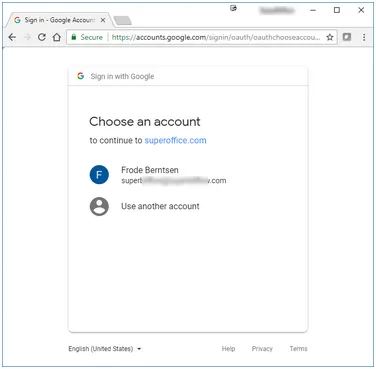
Task: Click the Google G logo in the header
Action: pos(80,76)
